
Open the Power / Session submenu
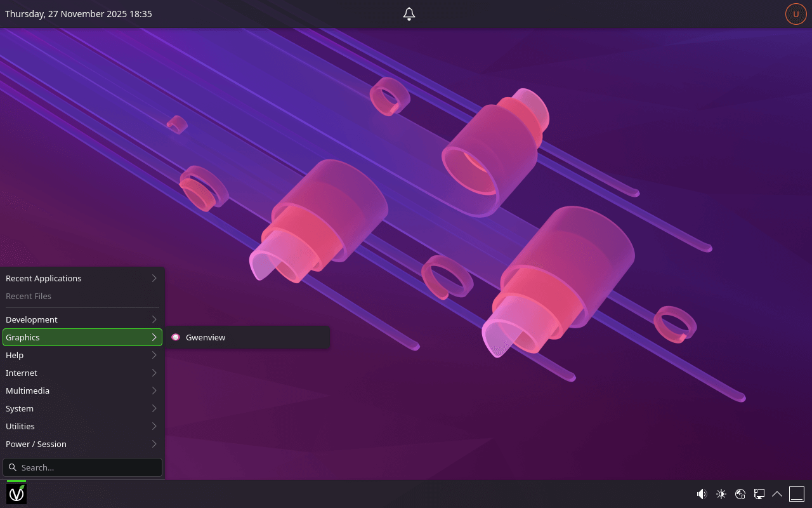click(82, 444)
